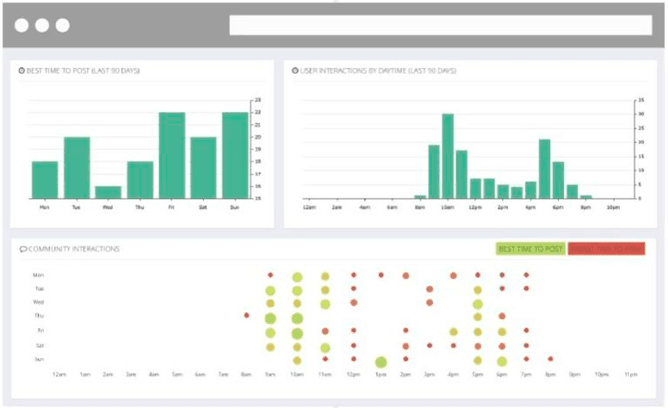Image resolution: width=668 pixels, height=408 pixels.
Task: Select the 5pm peak bar in User Interactions
Action: click(x=544, y=169)
